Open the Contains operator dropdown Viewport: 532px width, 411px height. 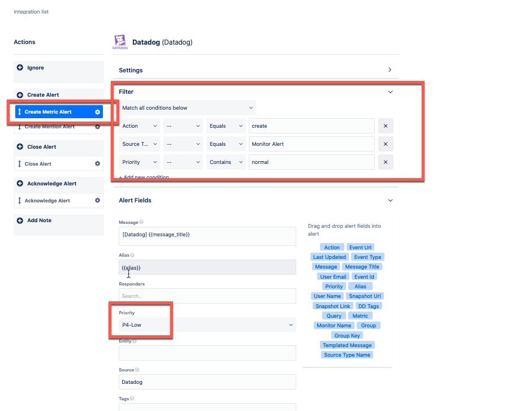pyautogui.click(x=226, y=162)
